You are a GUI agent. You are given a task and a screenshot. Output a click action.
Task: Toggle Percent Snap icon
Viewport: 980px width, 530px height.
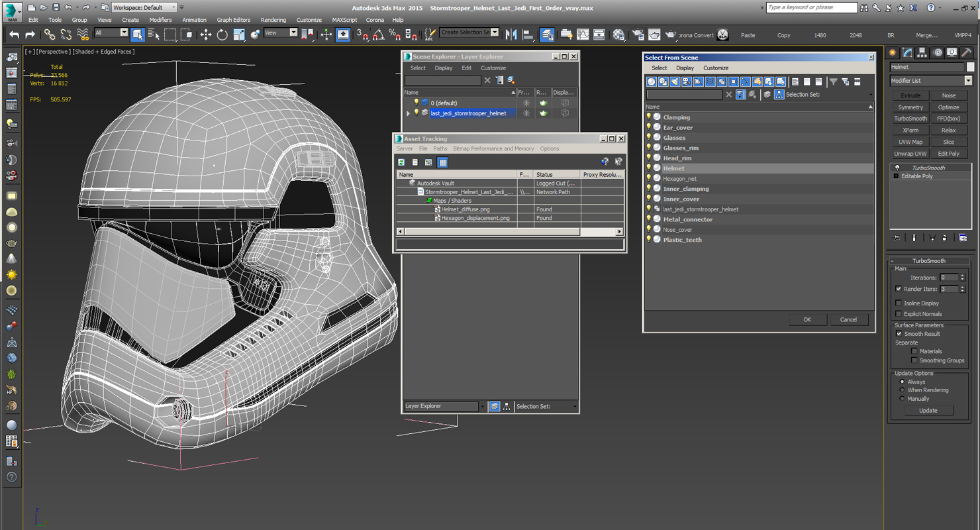pyautogui.click(x=394, y=34)
